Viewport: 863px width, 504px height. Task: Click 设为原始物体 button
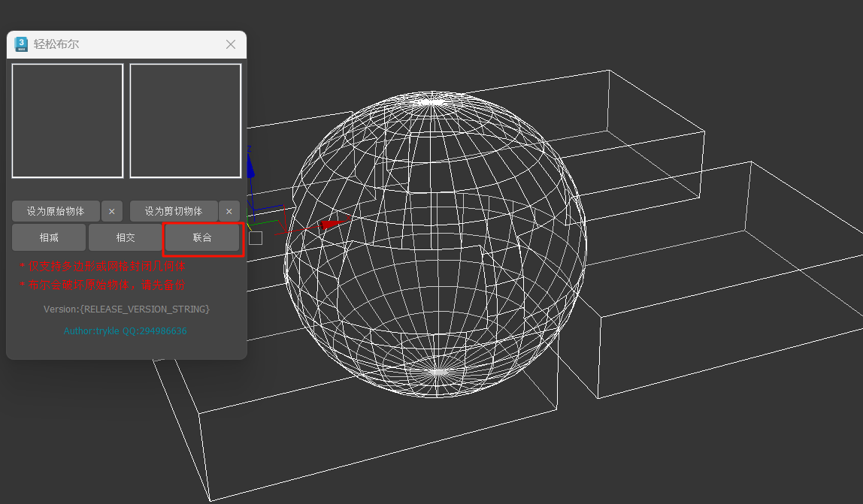[x=56, y=211]
